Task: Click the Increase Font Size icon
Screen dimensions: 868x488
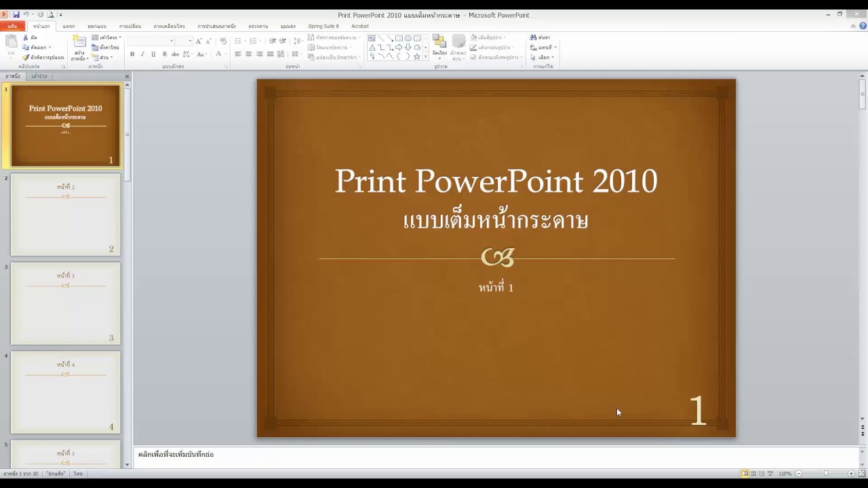Action: pyautogui.click(x=199, y=41)
